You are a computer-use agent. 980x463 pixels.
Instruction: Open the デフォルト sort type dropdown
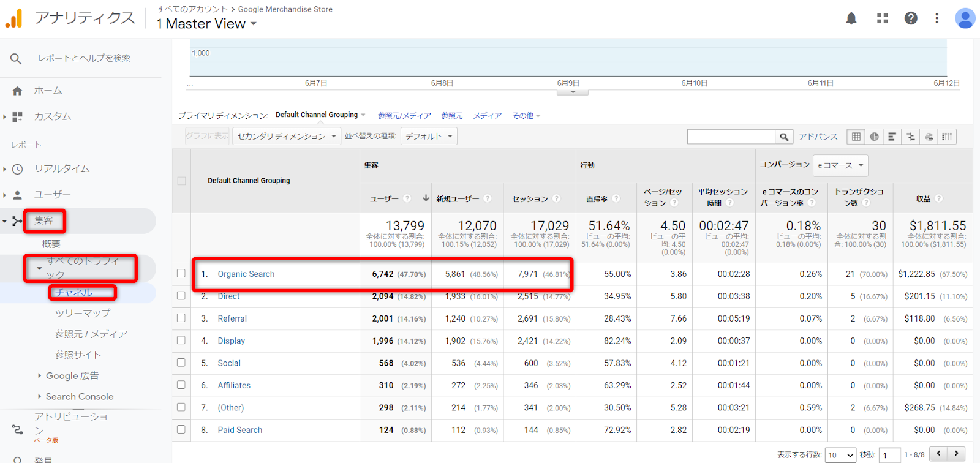[429, 136]
